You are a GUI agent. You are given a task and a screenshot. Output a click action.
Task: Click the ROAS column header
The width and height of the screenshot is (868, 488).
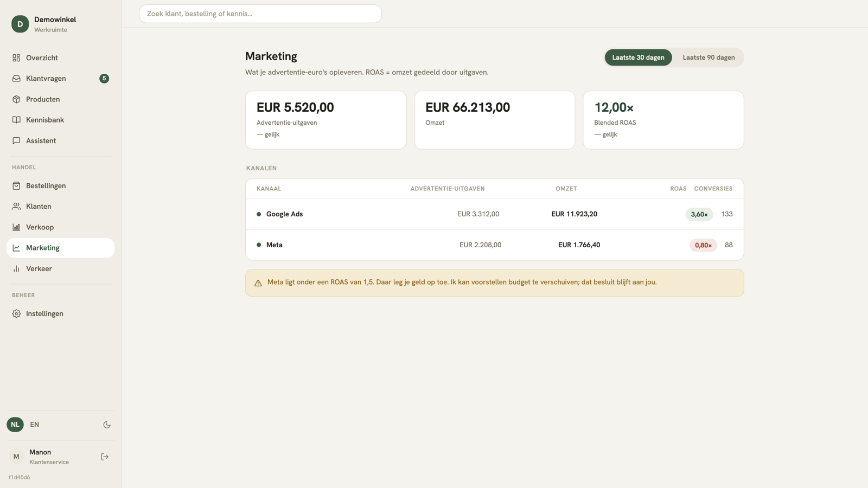[678, 189]
